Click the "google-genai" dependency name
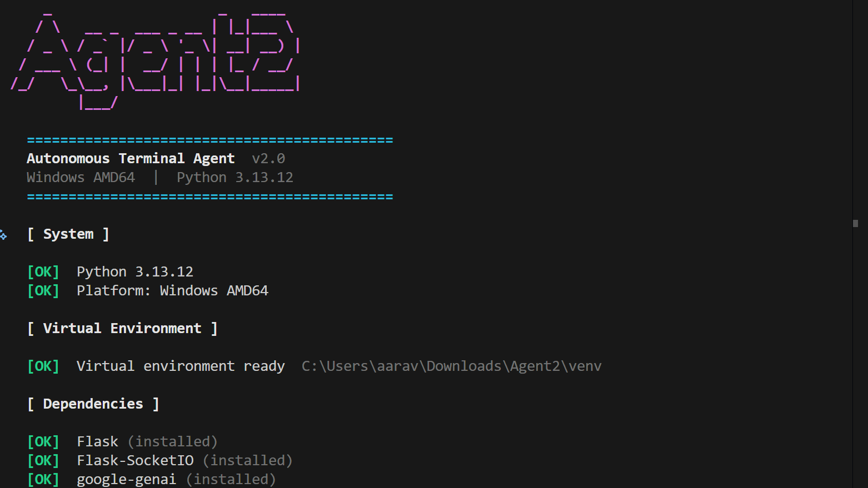 (x=126, y=480)
